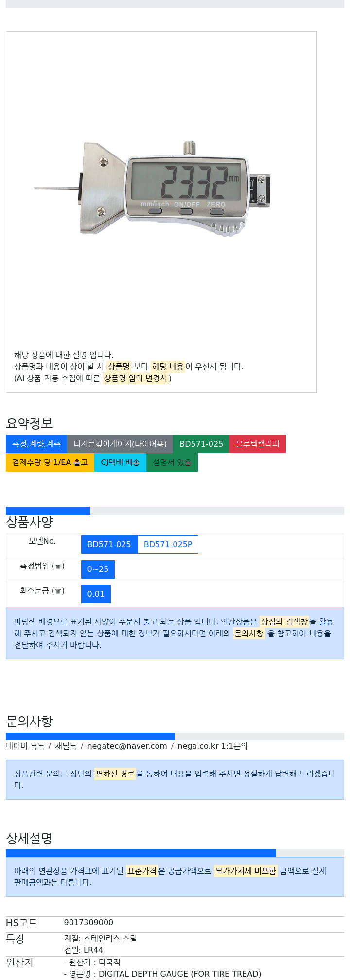This screenshot has width=350, height=980.
Task: Click the 문의사항 section progress bar
Action: coord(90,737)
